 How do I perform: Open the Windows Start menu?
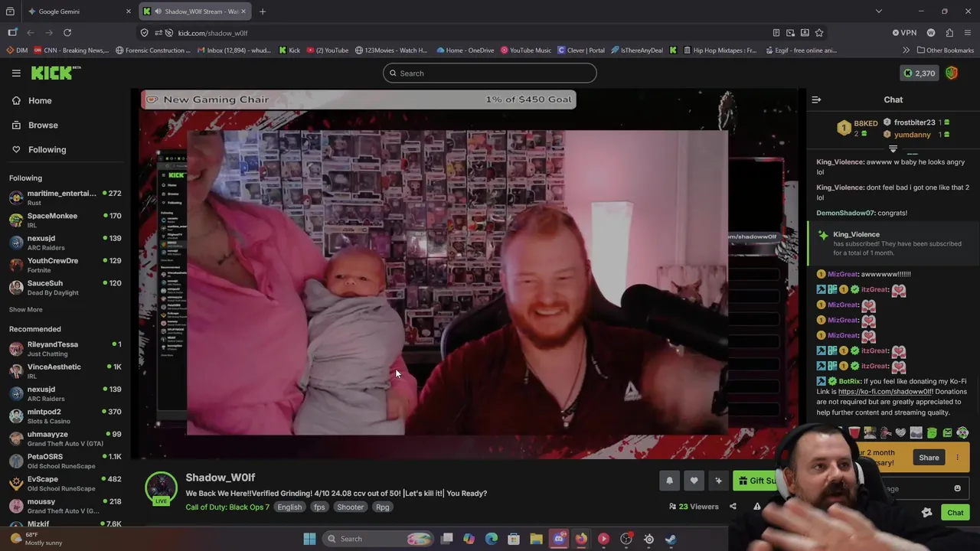coord(309,539)
